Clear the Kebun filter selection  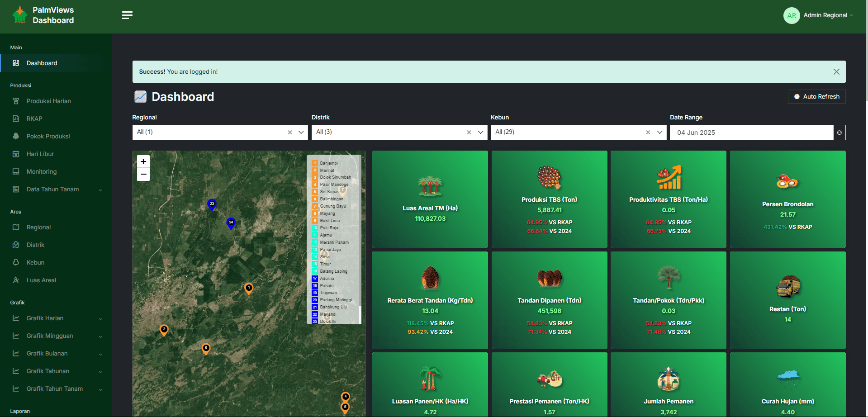[x=648, y=132]
